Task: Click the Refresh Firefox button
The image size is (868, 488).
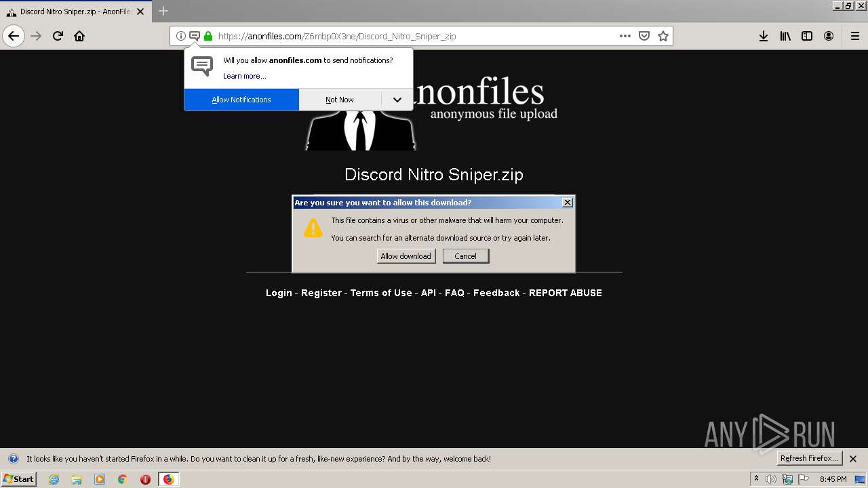Action: [810, 459]
